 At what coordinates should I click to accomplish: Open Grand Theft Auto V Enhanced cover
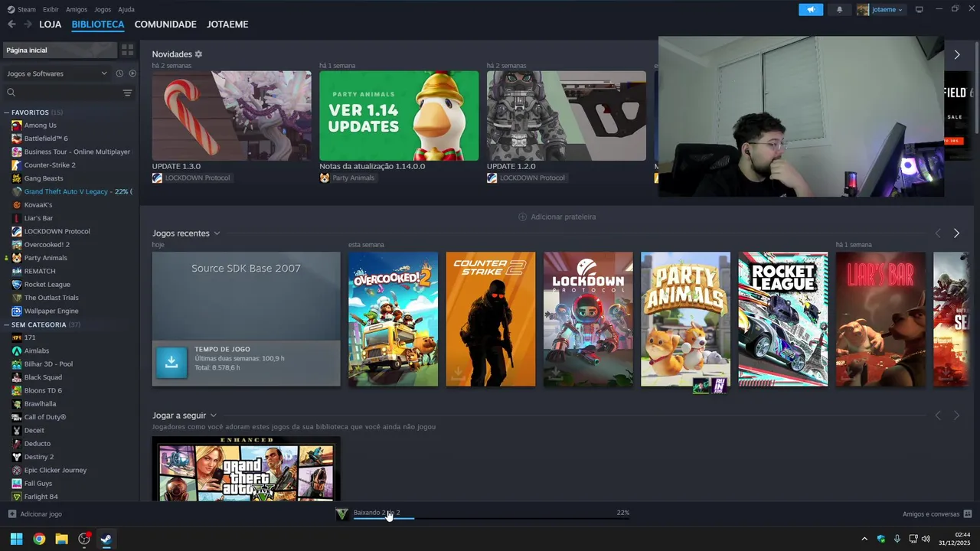coord(246,468)
